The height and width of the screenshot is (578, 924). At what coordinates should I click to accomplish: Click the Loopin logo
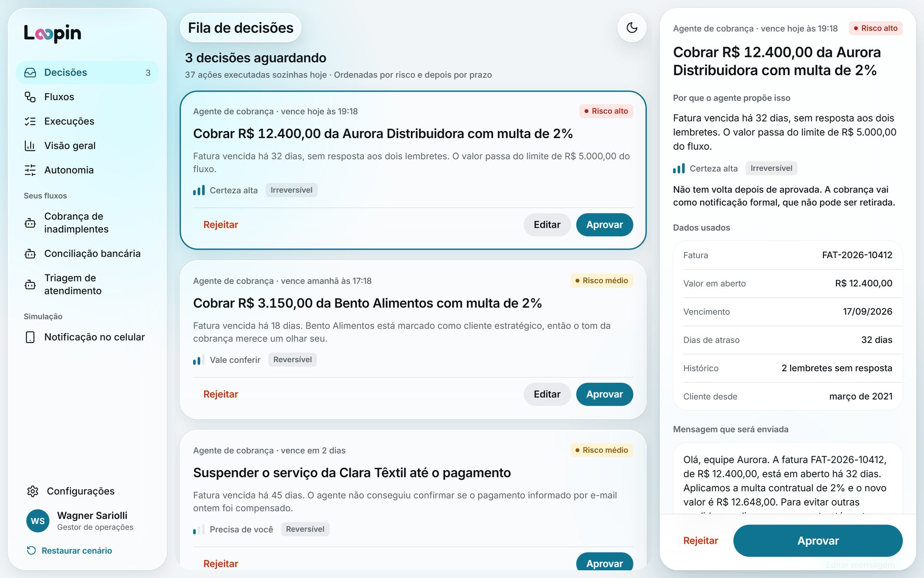click(x=52, y=33)
